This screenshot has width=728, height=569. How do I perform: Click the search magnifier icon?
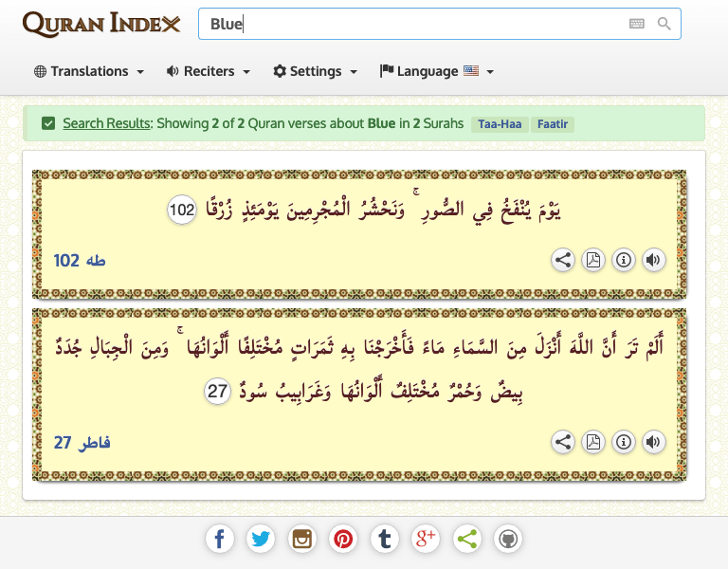coord(664,24)
